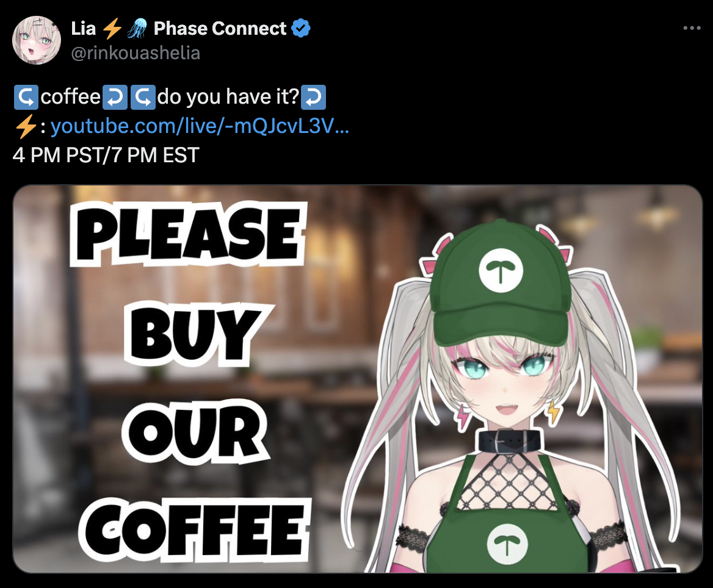Open the @rinkouashelia profile handle

tap(136, 53)
